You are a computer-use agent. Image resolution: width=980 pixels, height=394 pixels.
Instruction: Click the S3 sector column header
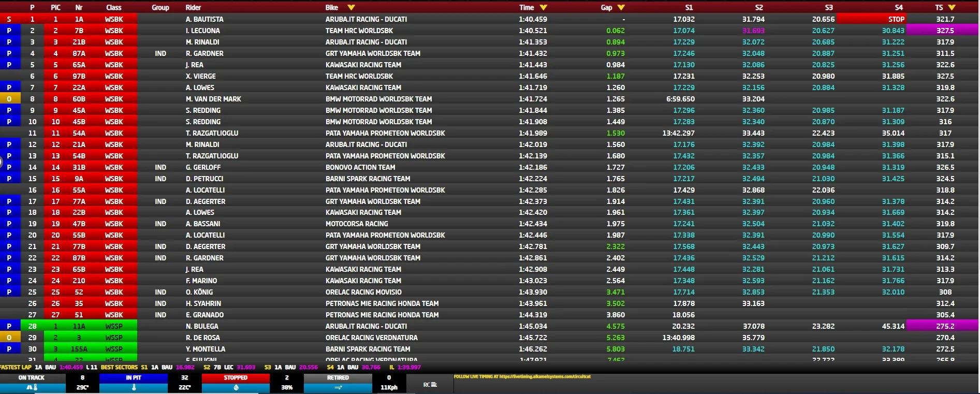point(829,7)
